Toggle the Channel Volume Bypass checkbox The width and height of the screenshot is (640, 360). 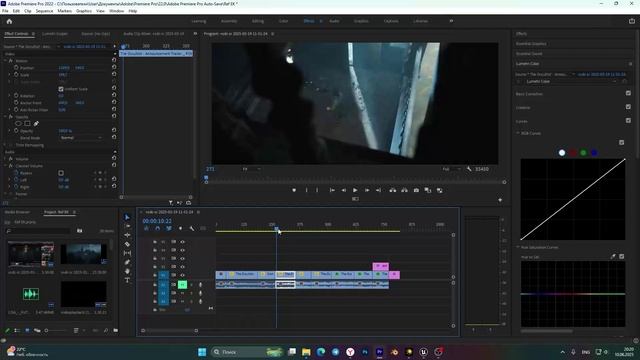coord(61,173)
